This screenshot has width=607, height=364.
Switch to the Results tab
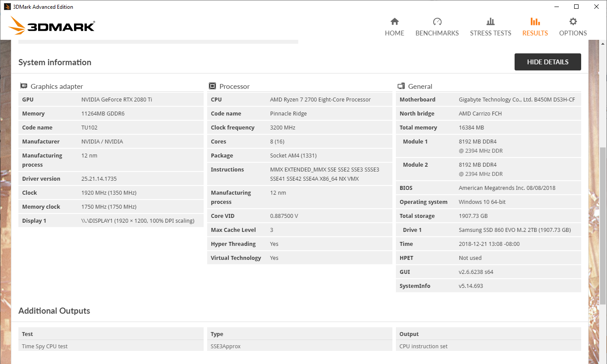pyautogui.click(x=535, y=27)
